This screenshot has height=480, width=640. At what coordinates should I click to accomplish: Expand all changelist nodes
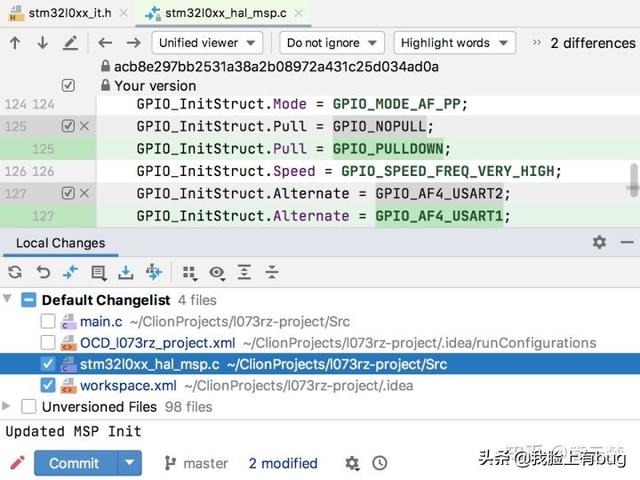[x=244, y=272]
